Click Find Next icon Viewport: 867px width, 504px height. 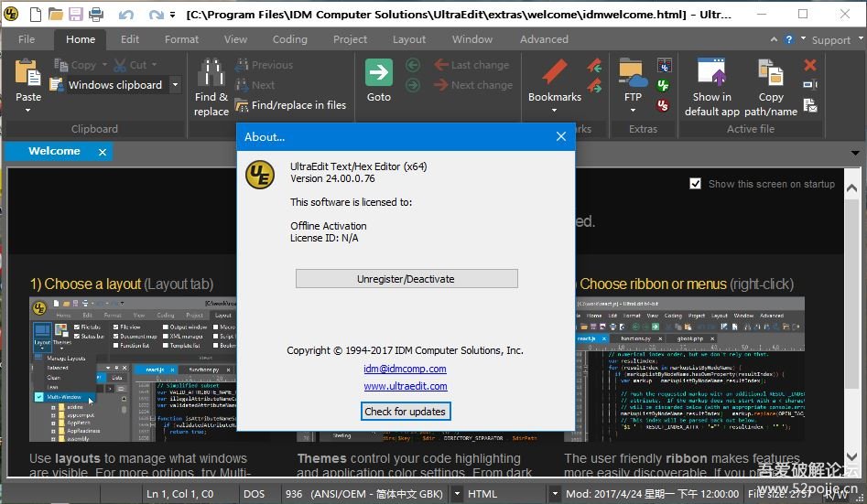[x=242, y=85]
